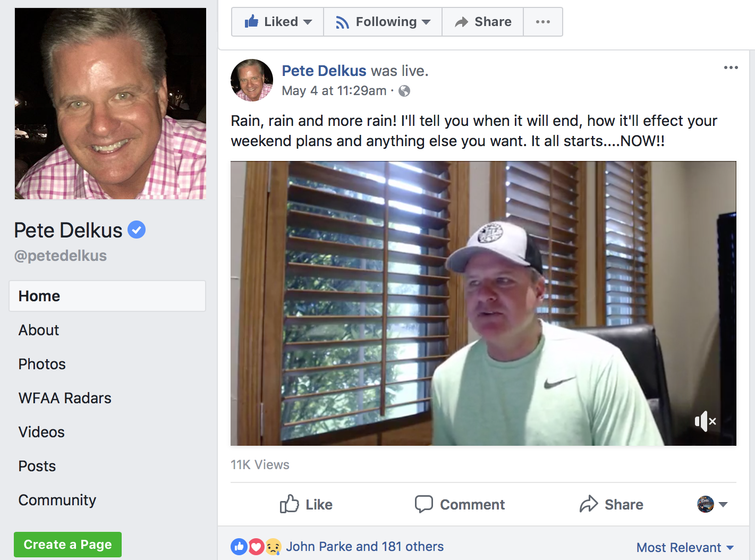Open the Liked dropdown
755x560 pixels.
click(x=278, y=22)
